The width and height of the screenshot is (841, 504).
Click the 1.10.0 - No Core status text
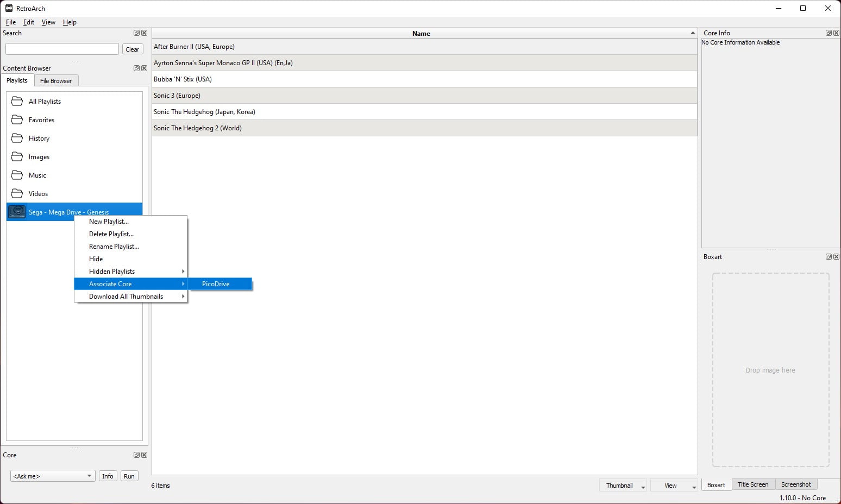click(x=802, y=498)
